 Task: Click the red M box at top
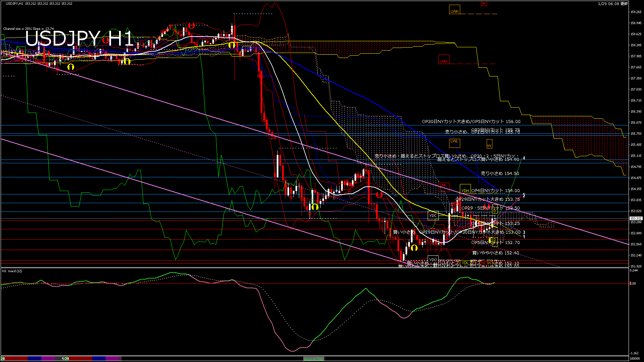click(x=484, y=4)
